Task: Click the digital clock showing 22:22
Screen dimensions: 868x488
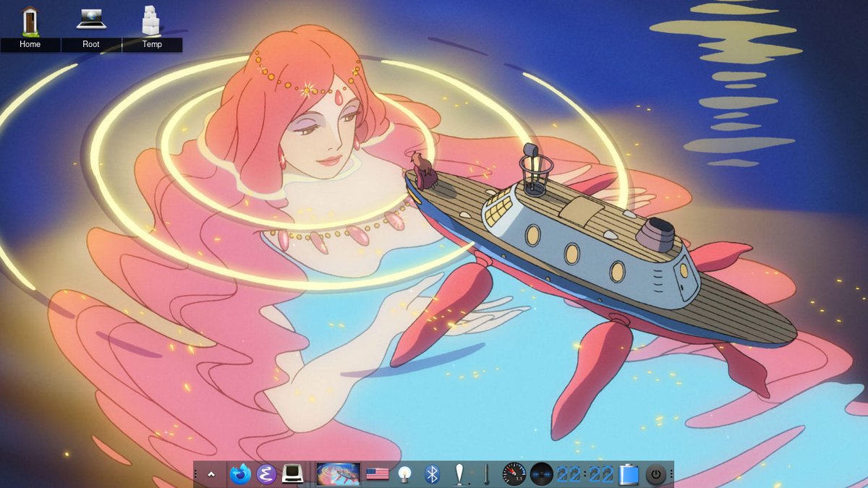Action: (x=584, y=474)
